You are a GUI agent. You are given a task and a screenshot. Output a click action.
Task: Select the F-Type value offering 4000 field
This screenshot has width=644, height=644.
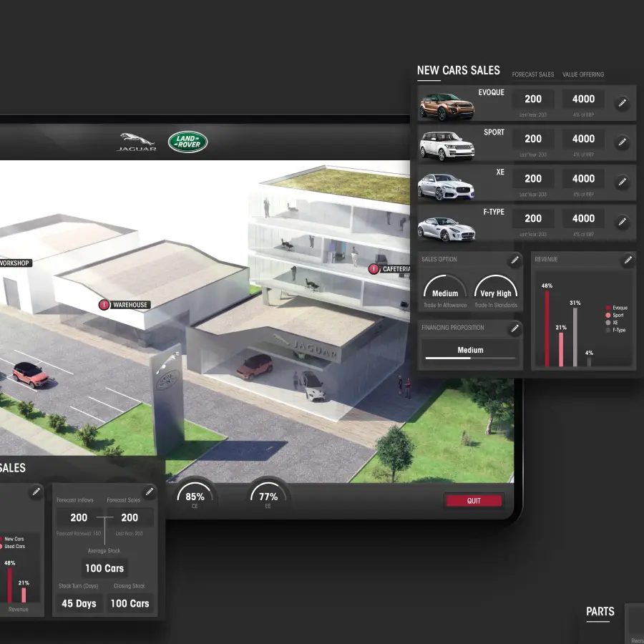click(x=583, y=218)
